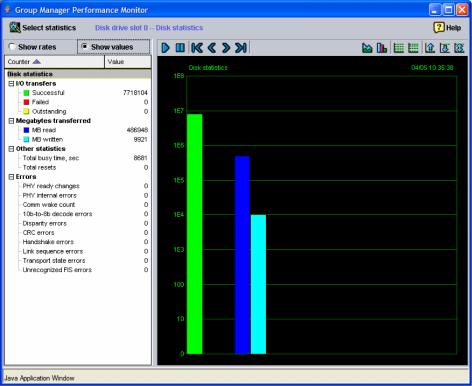Viewport: 472px width, 386px height.
Task: Select the Successful counter row
Action: pos(78,93)
